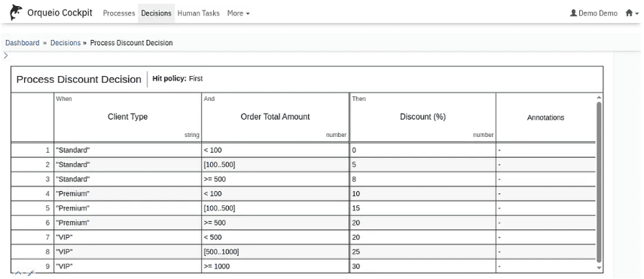This screenshot has width=644, height=279.
Task: Select the Client Type column header
Action: [127, 117]
